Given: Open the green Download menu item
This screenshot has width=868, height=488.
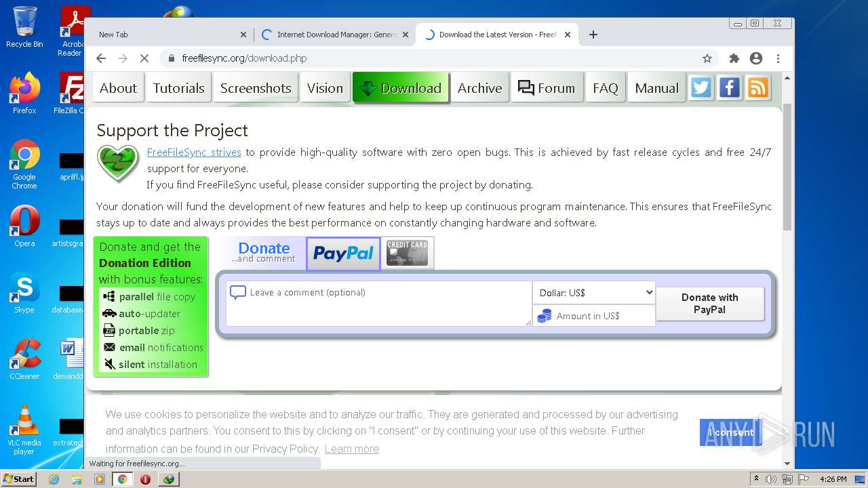Looking at the screenshot, I should pyautogui.click(x=401, y=88).
